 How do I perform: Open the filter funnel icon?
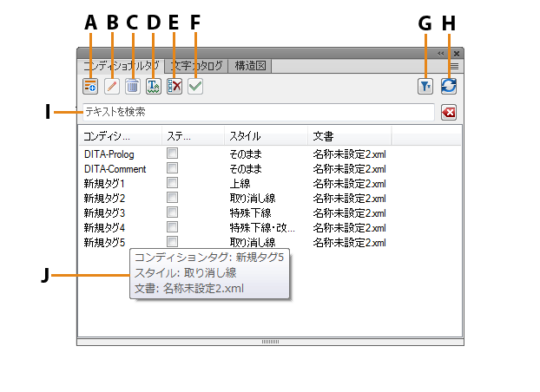pyautogui.click(x=426, y=86)
